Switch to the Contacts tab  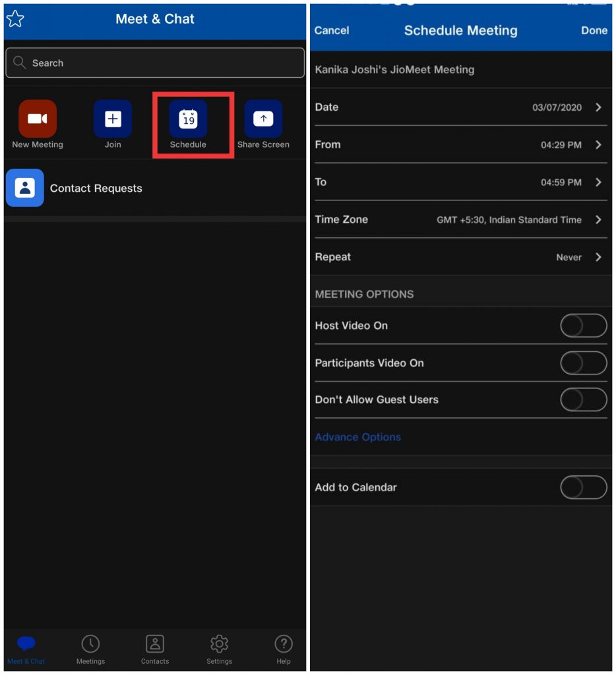coord(154,649)
